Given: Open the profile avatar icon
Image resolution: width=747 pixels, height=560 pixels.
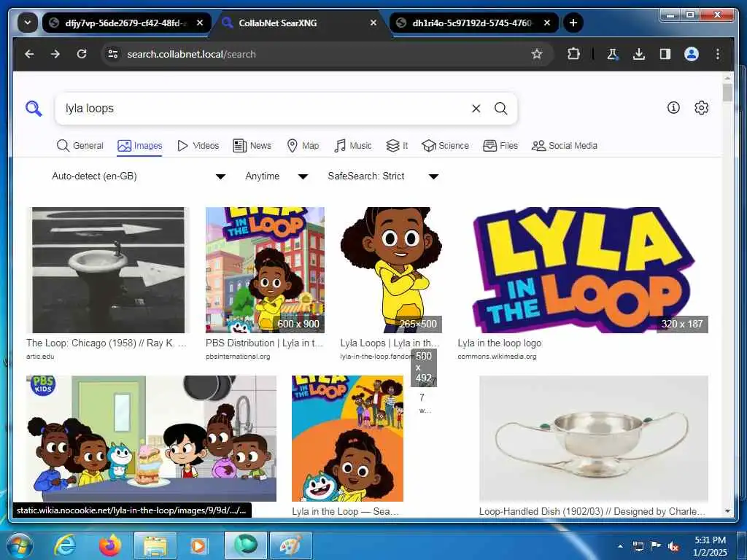Looking at the screenshot, I should point(692,54).
